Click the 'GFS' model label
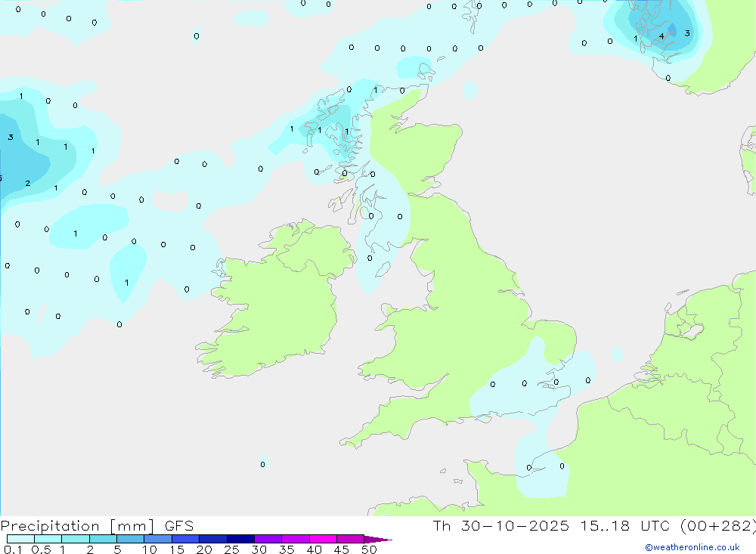The image size is (756, 554). coord(179,525)
